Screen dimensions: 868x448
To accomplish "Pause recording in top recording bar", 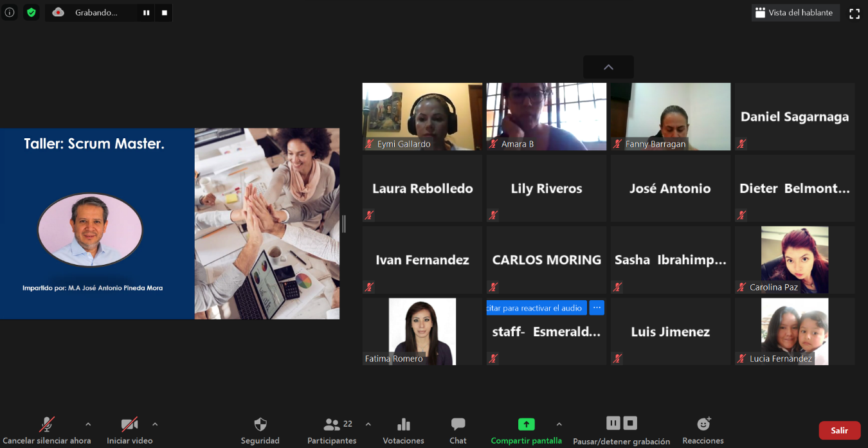I will (x=146, y=12).
